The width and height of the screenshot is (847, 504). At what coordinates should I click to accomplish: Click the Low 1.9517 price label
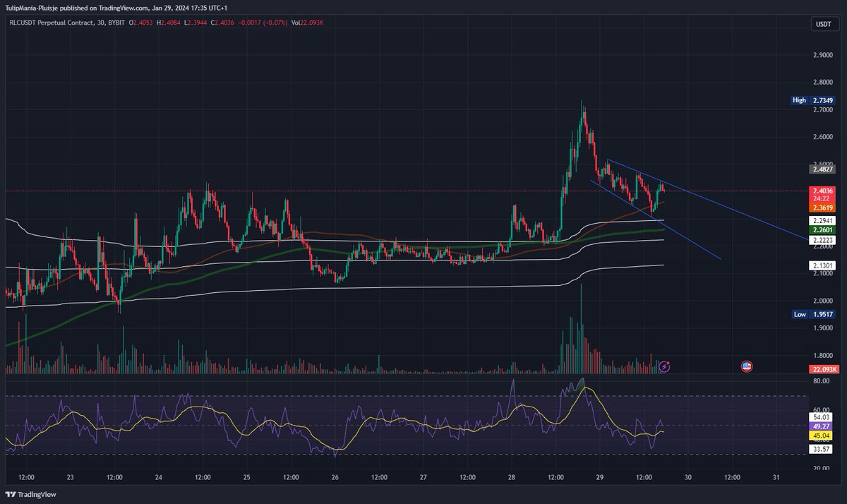coord(812,315)
